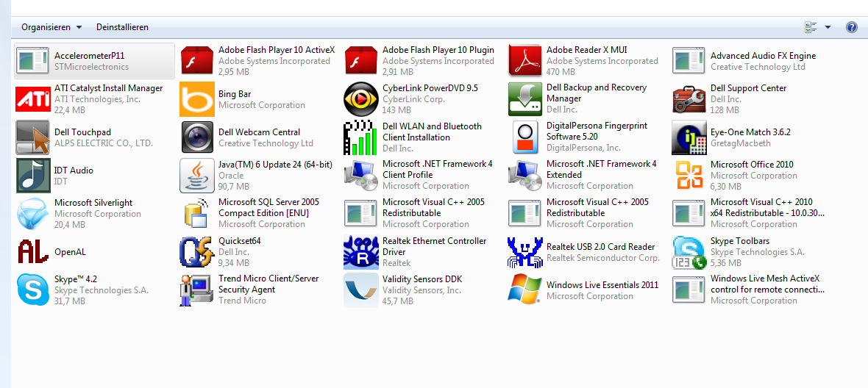Click 'CyberLink Corp.' publisher text

pyautogui.click(x=412, y=99)
